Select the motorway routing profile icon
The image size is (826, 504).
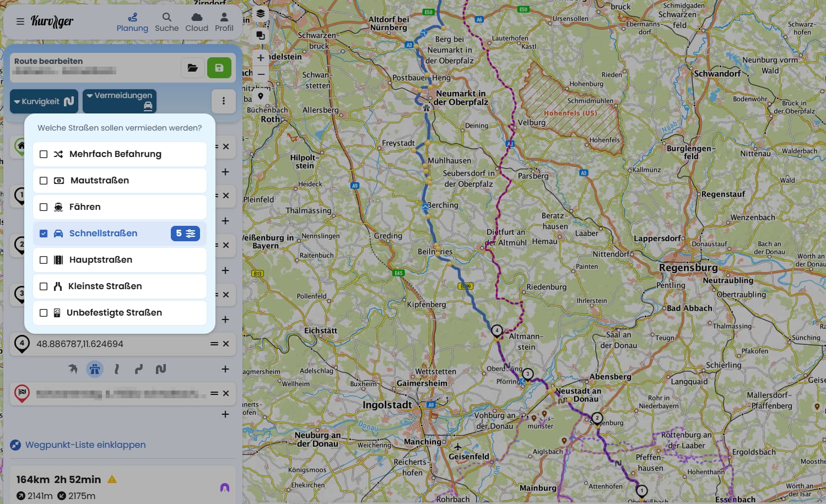95,369
